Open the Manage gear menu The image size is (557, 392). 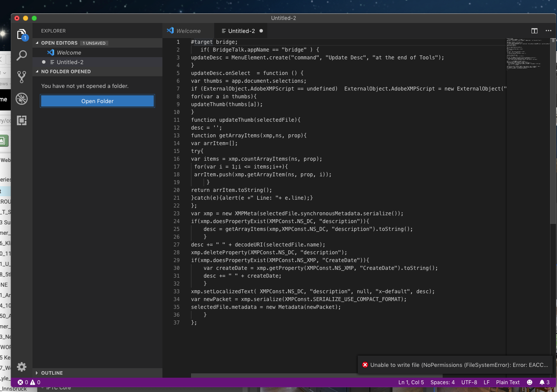22,367
